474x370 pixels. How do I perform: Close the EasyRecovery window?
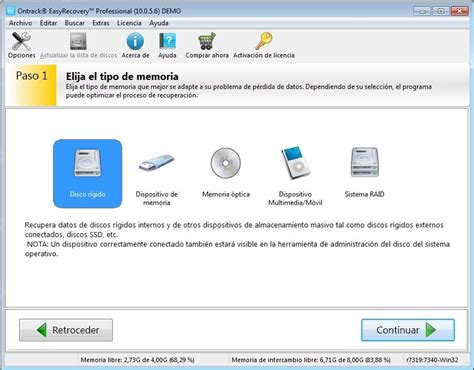[x=460, y=11]
